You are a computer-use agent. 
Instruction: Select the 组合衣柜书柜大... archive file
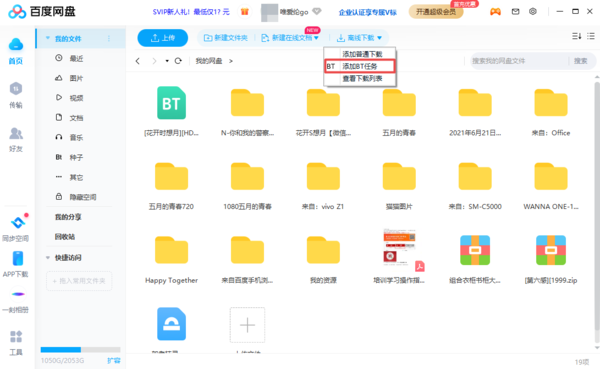coord(475,260)
